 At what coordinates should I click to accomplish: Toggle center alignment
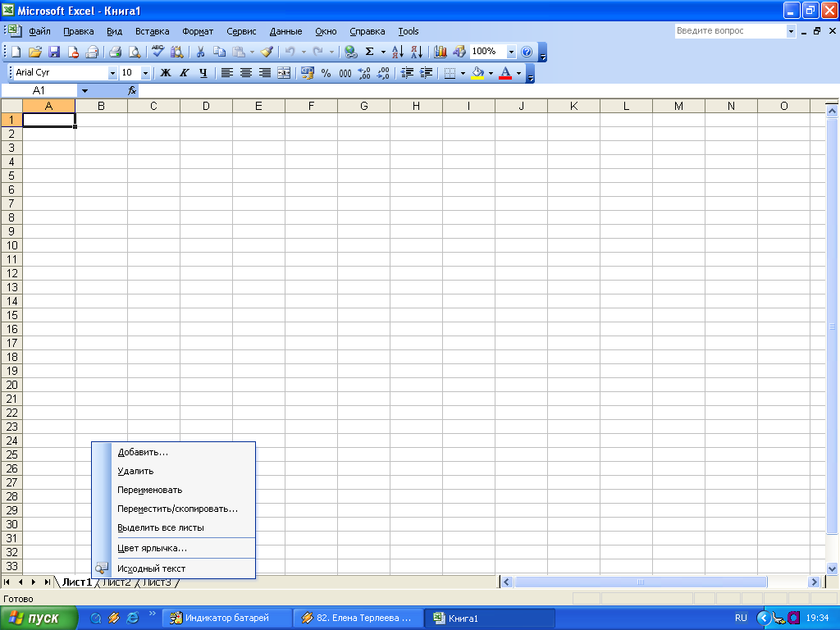pyautogui.click(x=246, y=73)
